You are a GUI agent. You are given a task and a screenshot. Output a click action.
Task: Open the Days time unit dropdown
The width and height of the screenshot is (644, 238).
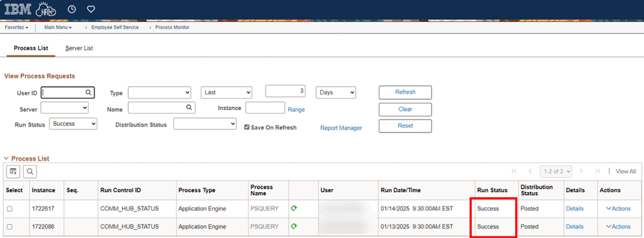336,92
